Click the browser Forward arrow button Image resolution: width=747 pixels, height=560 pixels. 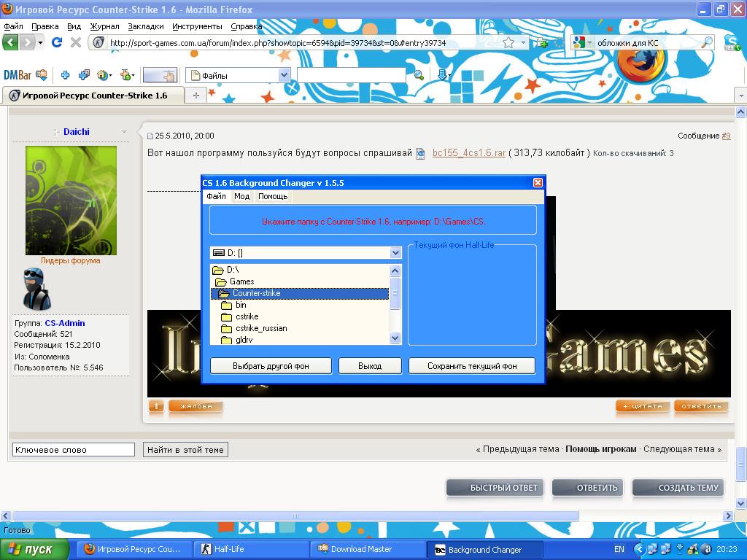(27, 42)
